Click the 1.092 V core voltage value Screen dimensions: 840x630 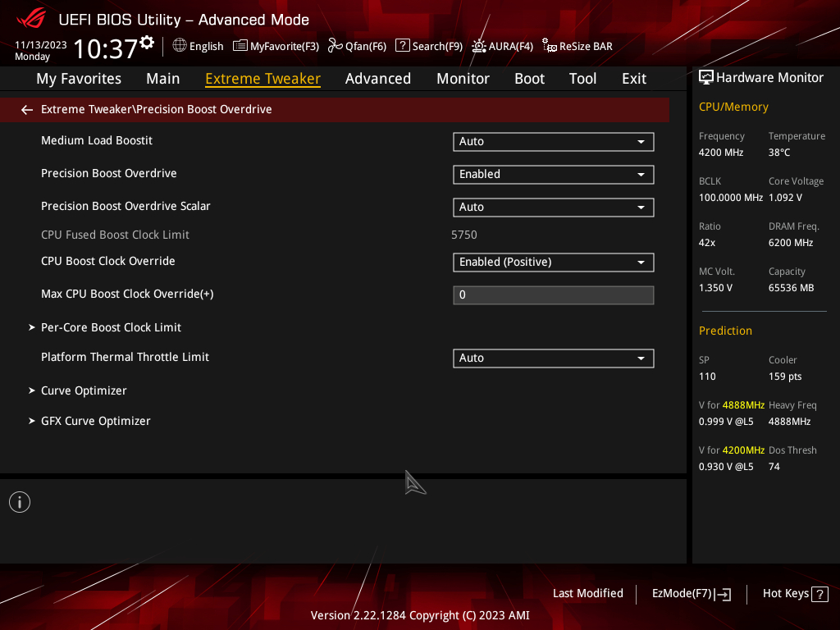785,198
